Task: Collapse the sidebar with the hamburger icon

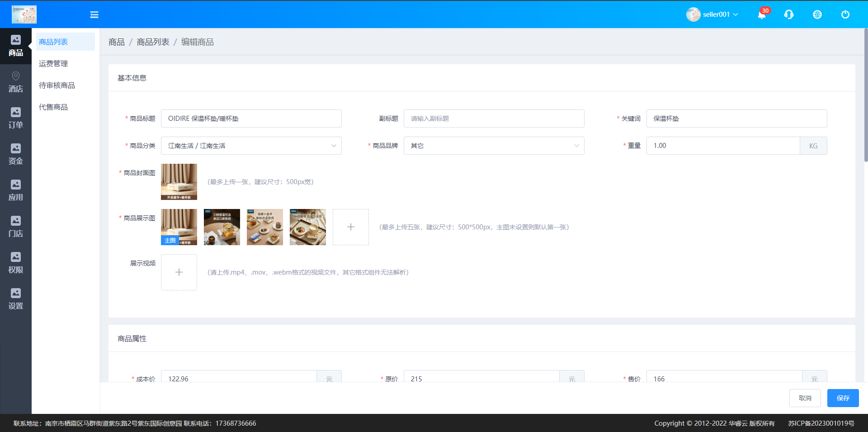Action: point(94,14)
